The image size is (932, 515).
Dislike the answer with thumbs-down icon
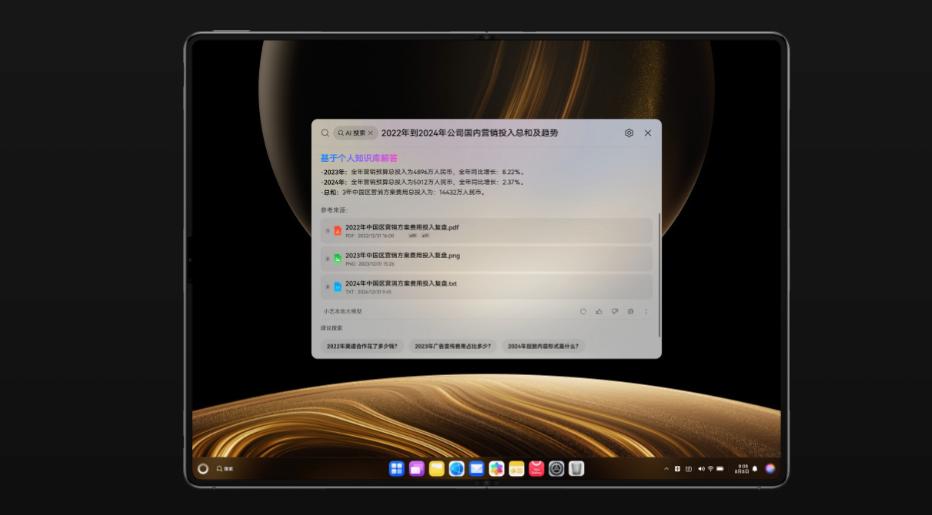pyautogui.click(x=615, y=312)
